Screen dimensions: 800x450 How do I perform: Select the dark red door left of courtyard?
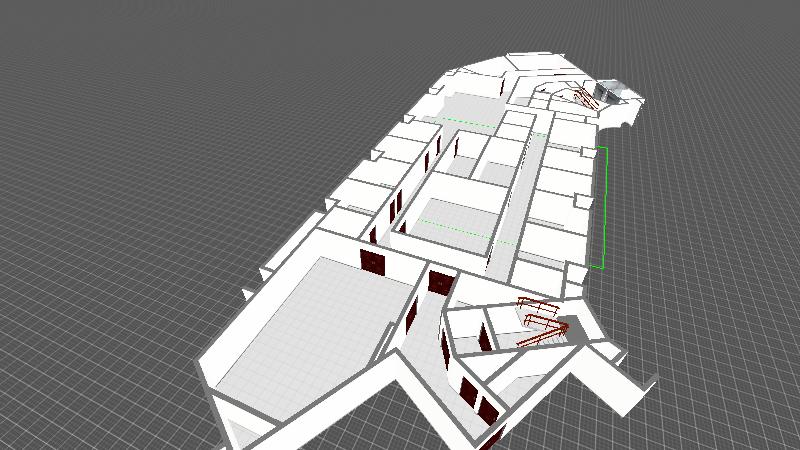[398, 205]
